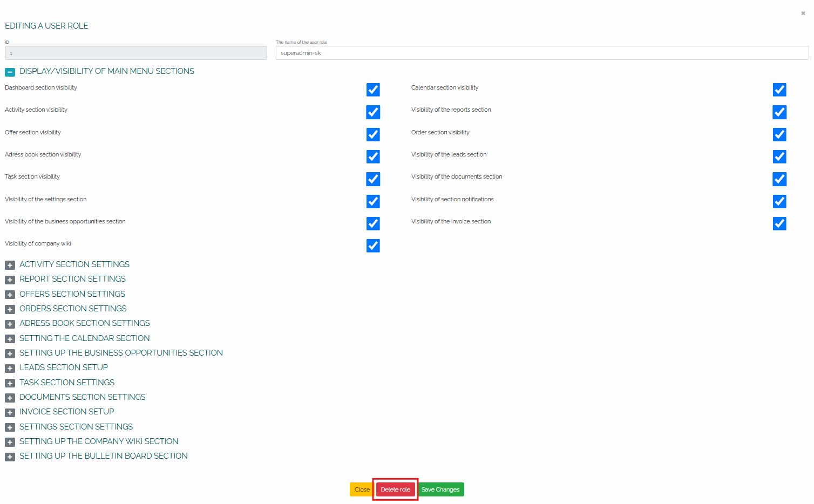Click the user role name input field
The width and height of the screenshot is (814, 504).
542,53
